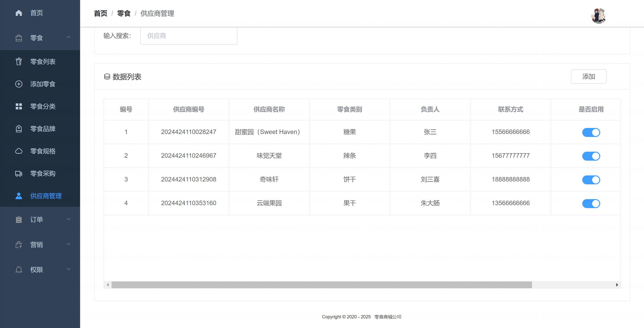Click the table scrollbar right arrow
Screen dimensions: 644x328
pyautogui.click(x=617, y=285)
